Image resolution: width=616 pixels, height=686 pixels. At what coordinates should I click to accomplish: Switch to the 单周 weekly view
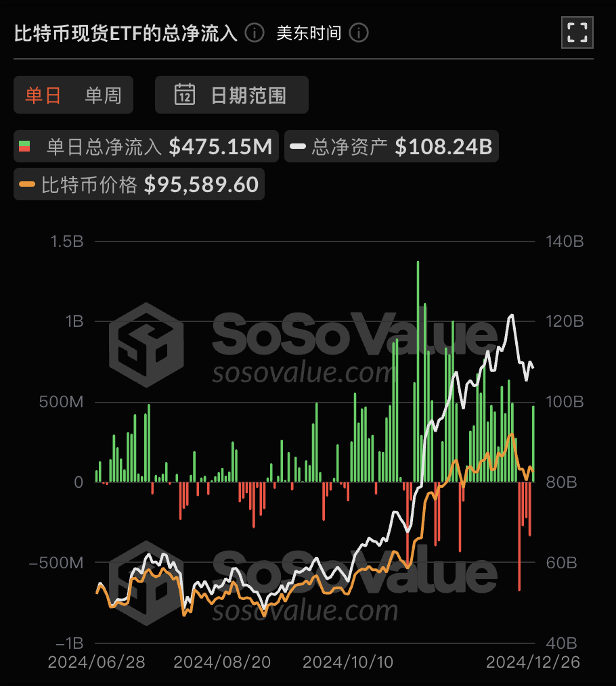[x=103, y=95]
